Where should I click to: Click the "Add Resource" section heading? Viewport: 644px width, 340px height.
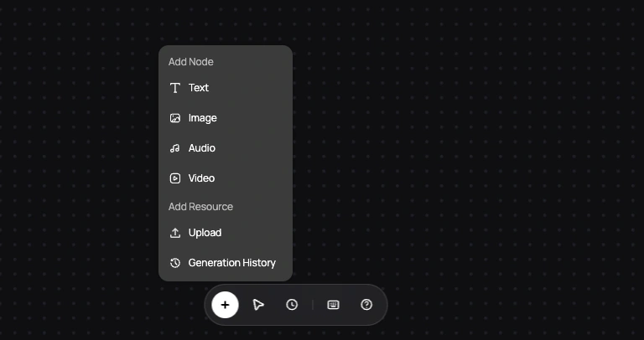pos(200,207)
